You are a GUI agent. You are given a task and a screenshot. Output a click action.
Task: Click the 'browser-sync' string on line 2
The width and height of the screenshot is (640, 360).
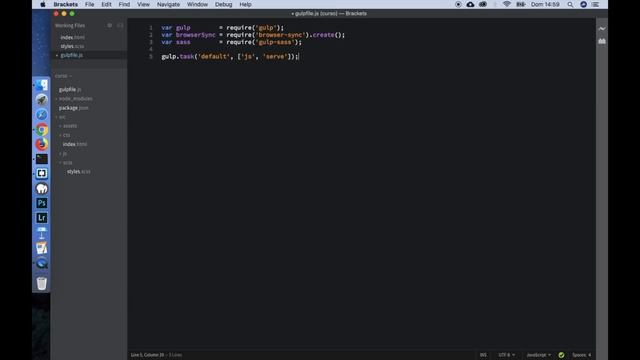pyautogui.click(x=280, y=35)
